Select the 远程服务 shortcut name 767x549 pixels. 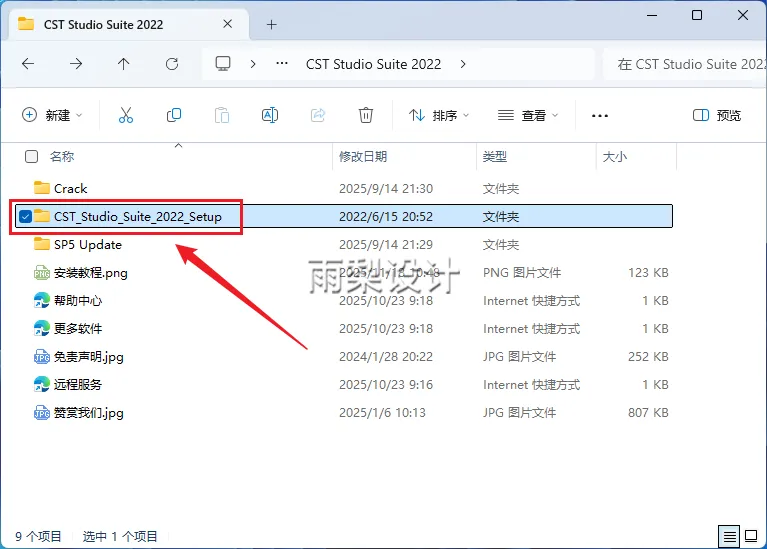point(78,385)
